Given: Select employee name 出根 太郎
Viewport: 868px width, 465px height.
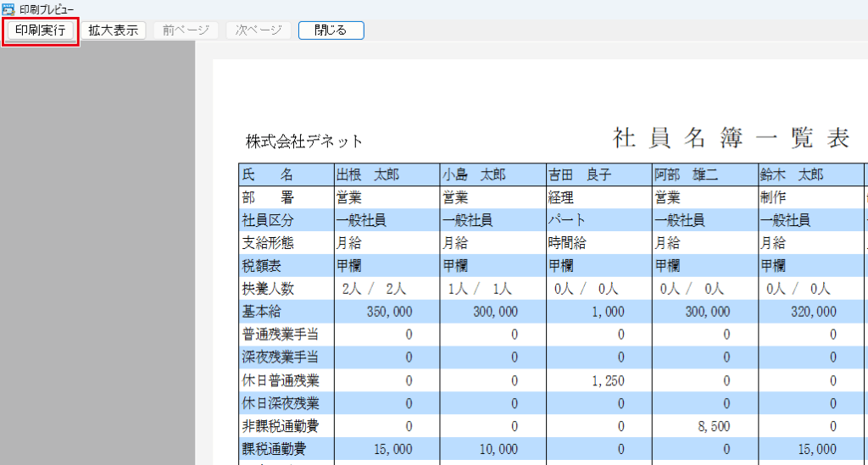Looking at the screenshot, I should [368, 175].
